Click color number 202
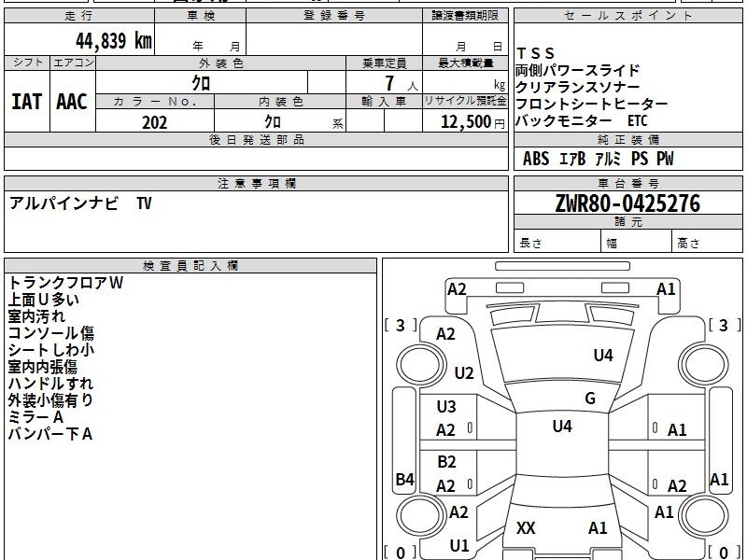 tap(155, 122)
